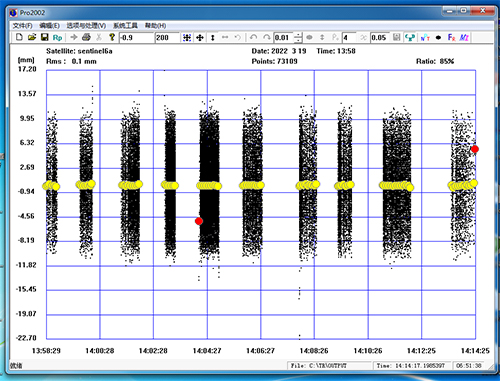Click the black dot point tool icon
Viewport: 500px width, 381px height.
(x=438, y=38)
